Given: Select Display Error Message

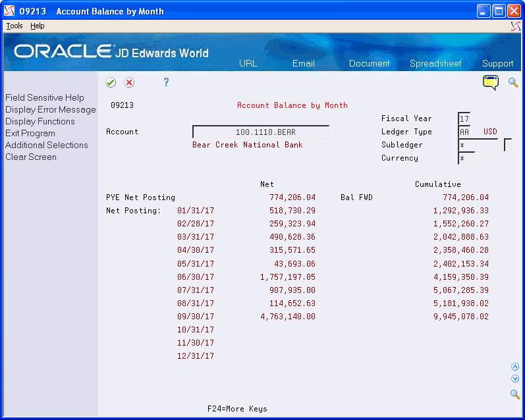Looking at the screenshot, I should [x=51, y=110].
